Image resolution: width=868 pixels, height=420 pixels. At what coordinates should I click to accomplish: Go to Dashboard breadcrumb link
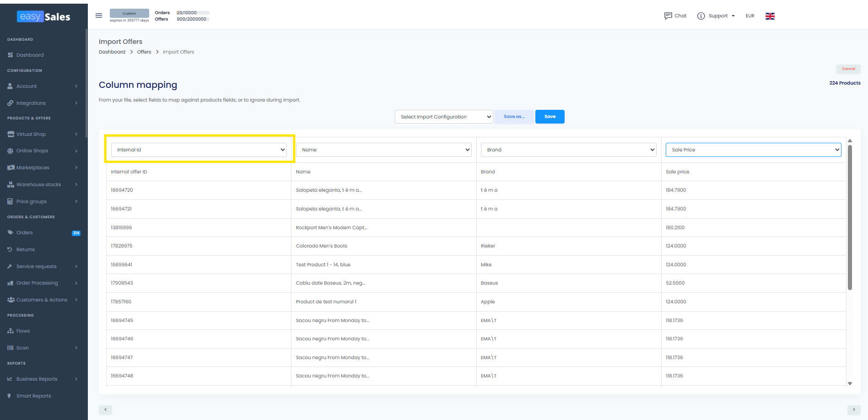pyautogui.click(x=112, y=52)
